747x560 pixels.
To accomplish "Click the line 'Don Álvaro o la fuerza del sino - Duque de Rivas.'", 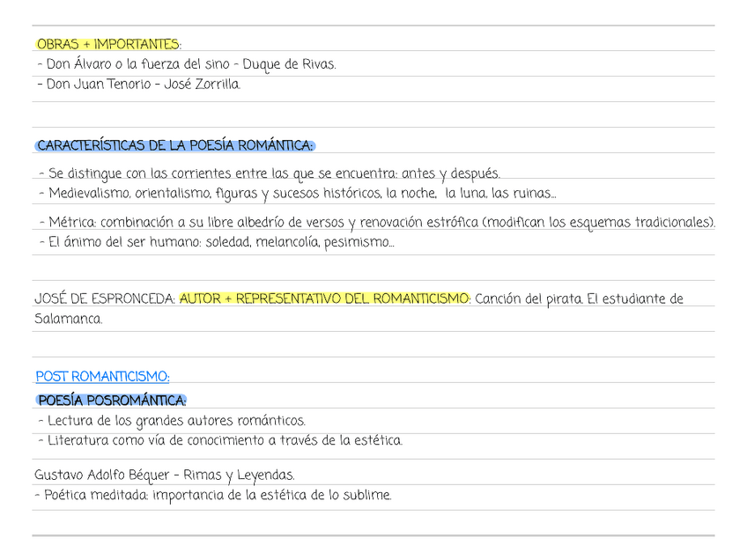I will tap(187, 64).
